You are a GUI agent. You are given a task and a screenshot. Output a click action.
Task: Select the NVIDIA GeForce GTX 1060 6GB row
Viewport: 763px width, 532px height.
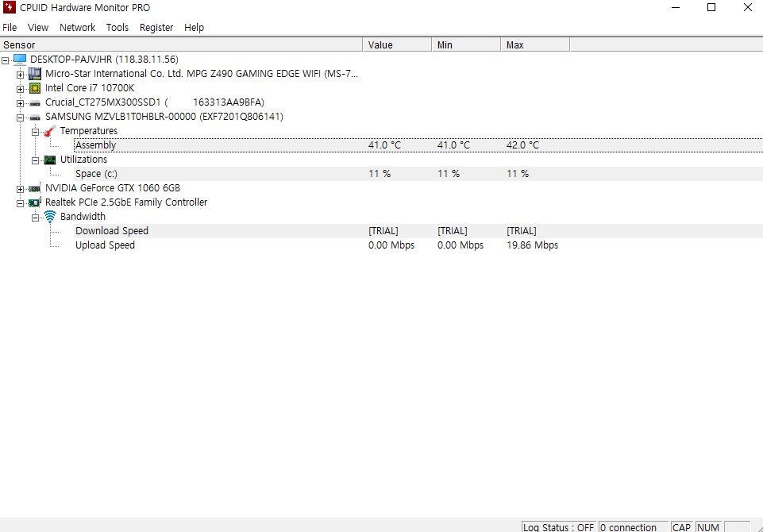[113, 188]
